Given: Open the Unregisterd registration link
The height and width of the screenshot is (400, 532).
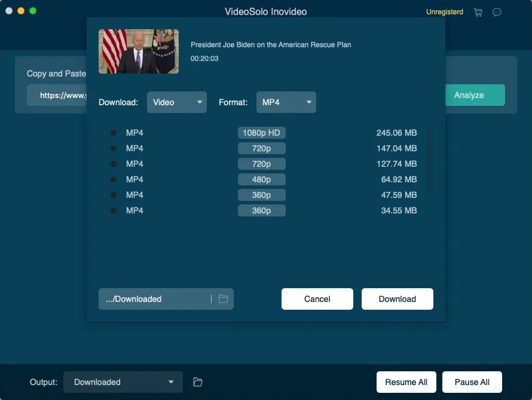Looking at the screenshot, I should pyautogui.click(x=444, y=12).
